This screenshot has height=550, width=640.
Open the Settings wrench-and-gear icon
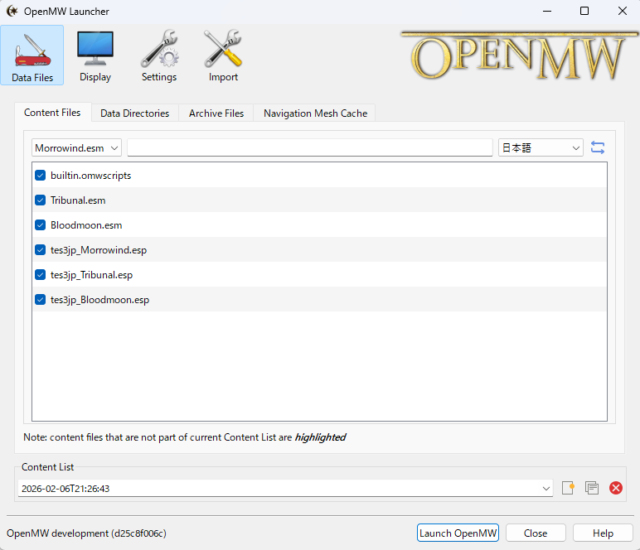click(158, 55)
